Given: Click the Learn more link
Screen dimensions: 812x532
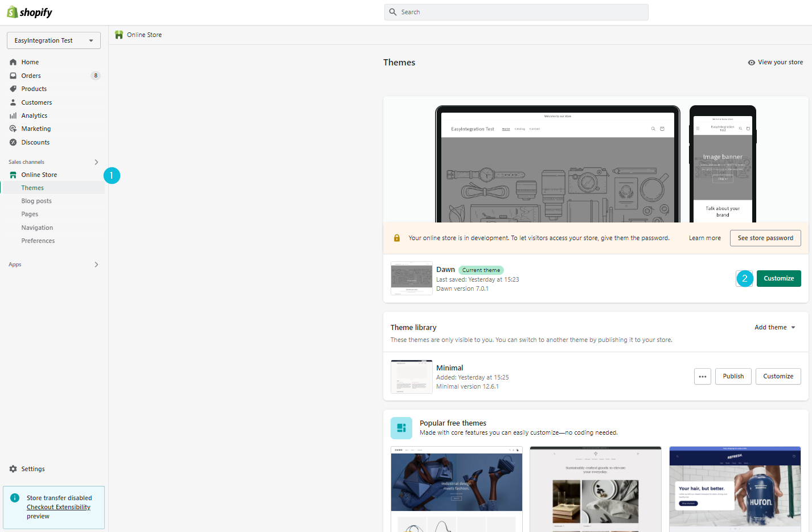Looking at the screenshot, I should pos(704,238).
